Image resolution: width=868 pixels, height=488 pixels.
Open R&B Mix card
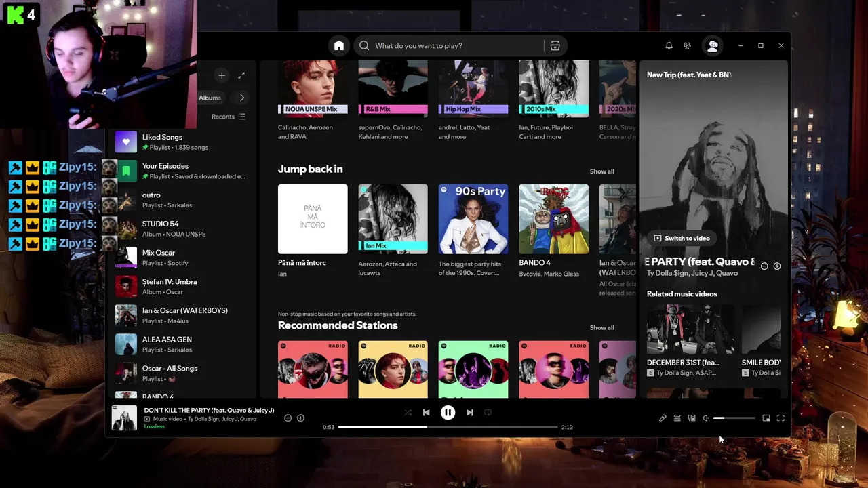coord(393,100)
